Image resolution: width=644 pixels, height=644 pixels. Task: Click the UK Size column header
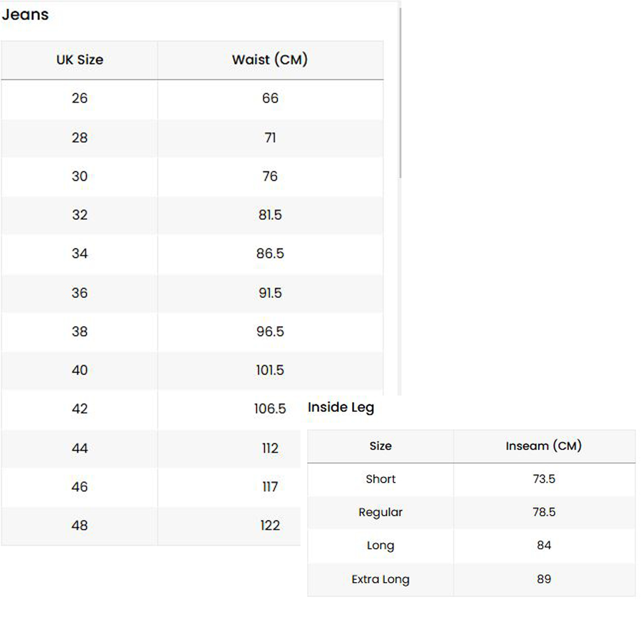tap(80, 60)
